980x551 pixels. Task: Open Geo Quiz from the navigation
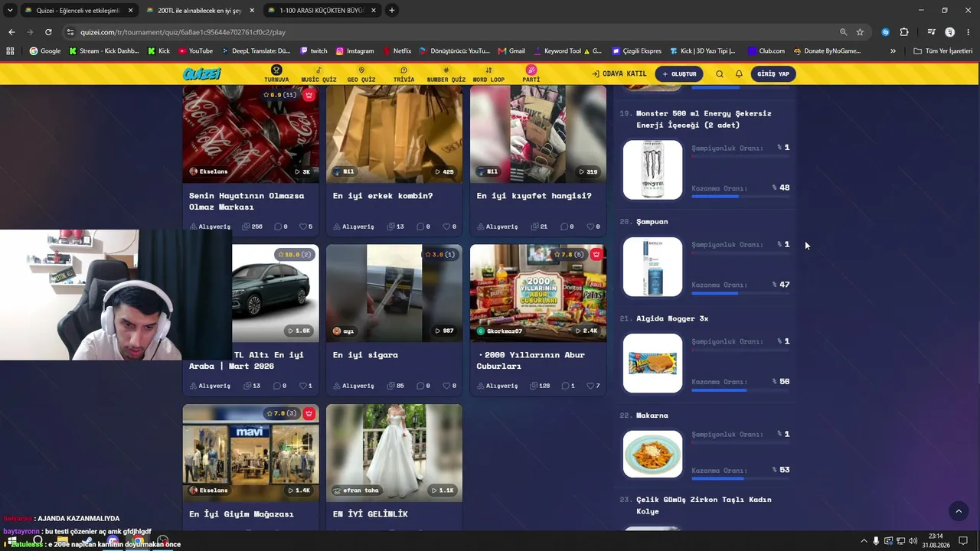[x=361, y=74]
